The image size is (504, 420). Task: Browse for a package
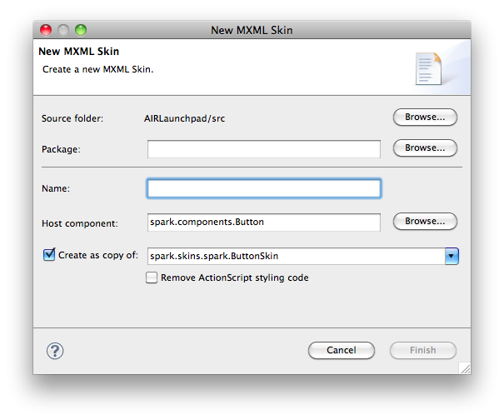[425, 148]
